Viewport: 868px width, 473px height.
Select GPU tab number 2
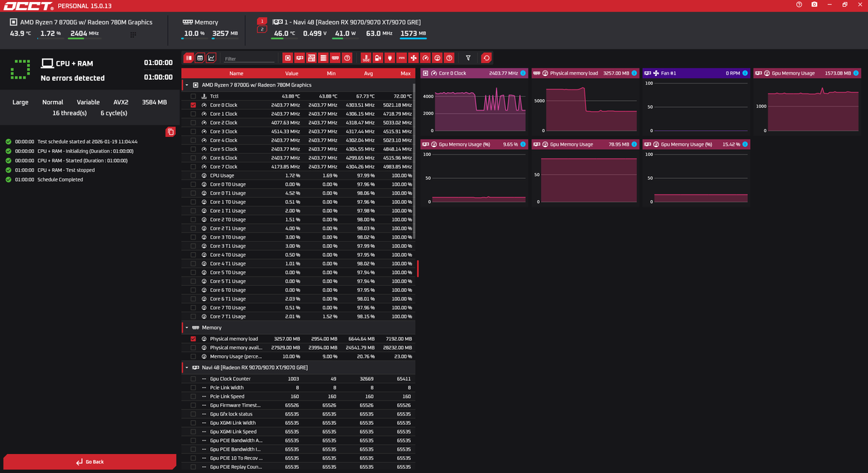tap(262, 29)
